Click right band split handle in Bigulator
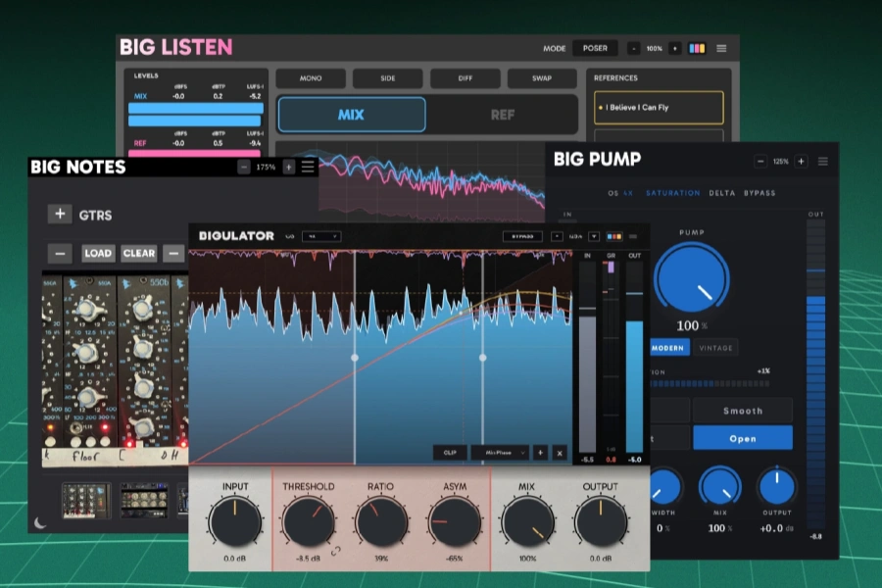Viewport: 882px width, 588px height. [482, 358]
